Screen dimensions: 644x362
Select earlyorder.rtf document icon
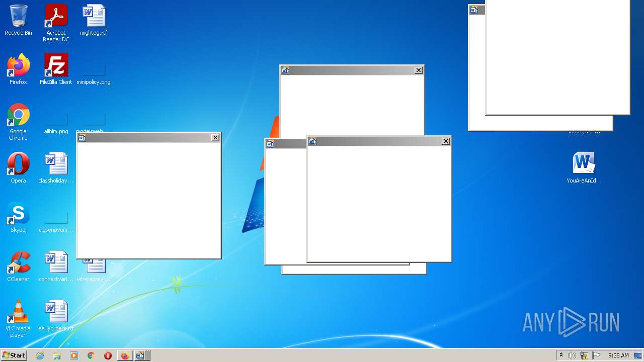[x=56, y=316]
